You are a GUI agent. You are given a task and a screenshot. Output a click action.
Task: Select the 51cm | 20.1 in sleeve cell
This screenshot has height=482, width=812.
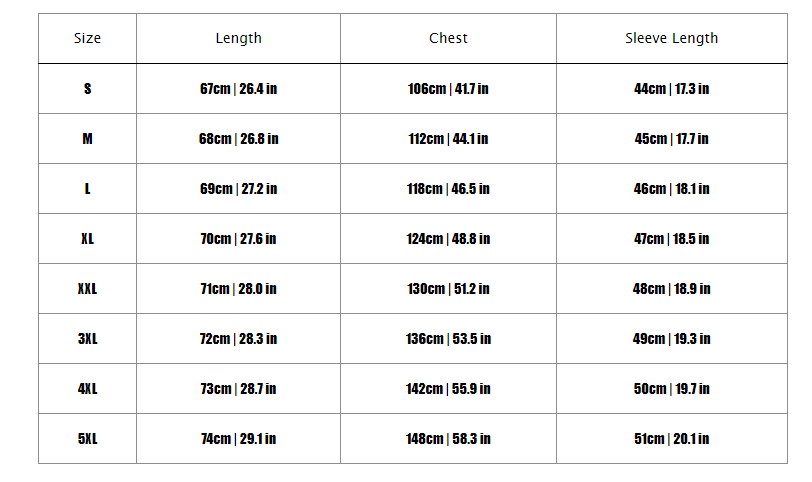tap(671, 439)
